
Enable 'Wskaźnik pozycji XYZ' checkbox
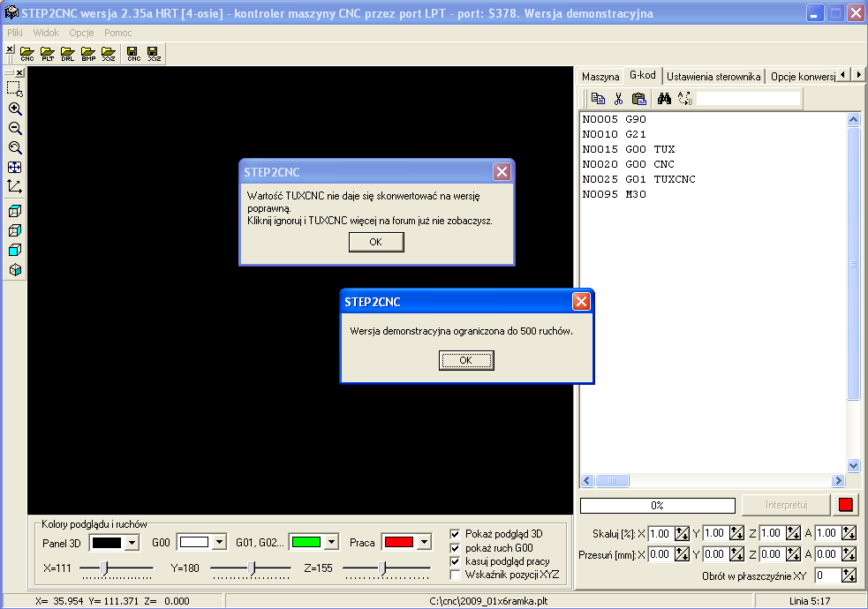455,575
